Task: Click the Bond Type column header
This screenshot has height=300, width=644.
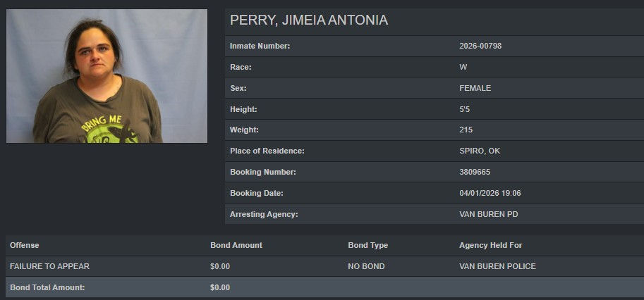Action: point(367,245)
